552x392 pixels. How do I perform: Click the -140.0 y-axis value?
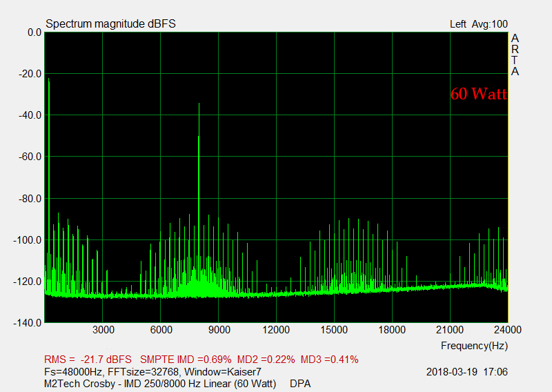(28, 323)
